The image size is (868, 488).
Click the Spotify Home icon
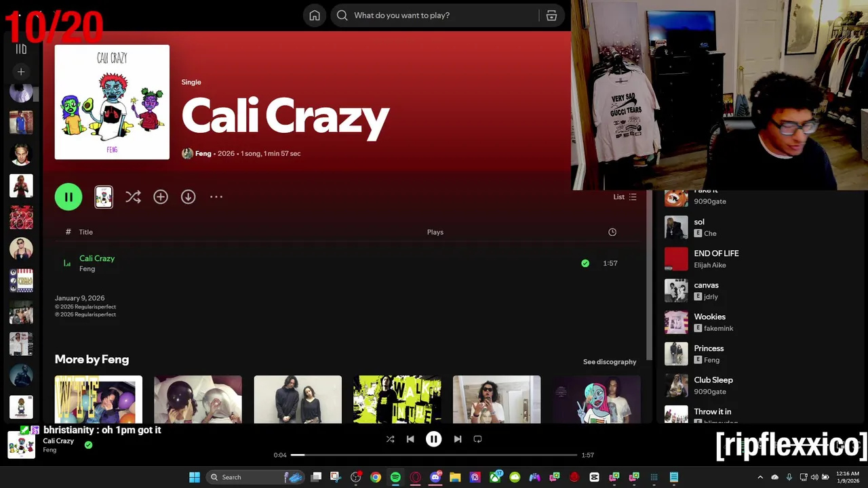tap(315, 16)
